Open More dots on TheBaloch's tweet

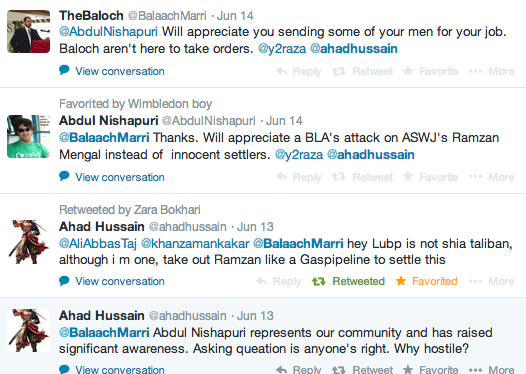point(475,71)
